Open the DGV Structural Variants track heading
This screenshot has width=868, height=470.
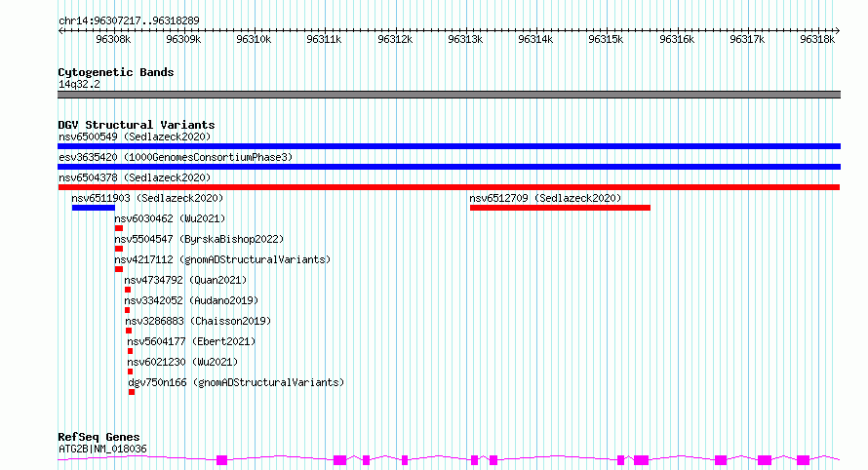[137, 125]
